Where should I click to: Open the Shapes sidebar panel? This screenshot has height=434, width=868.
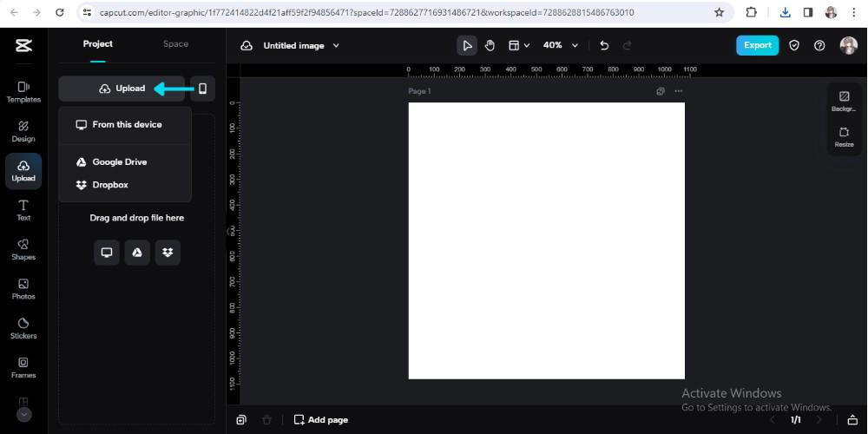(x=23, y=250)
